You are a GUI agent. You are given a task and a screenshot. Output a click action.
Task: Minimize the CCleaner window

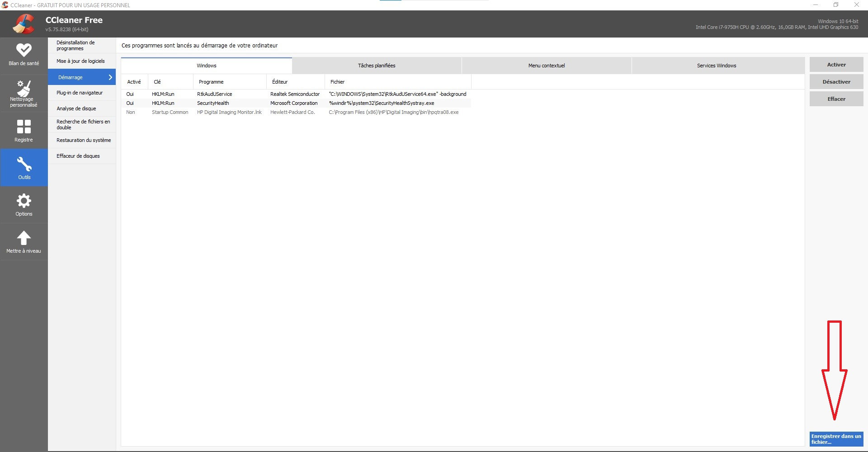coord(816,5)
